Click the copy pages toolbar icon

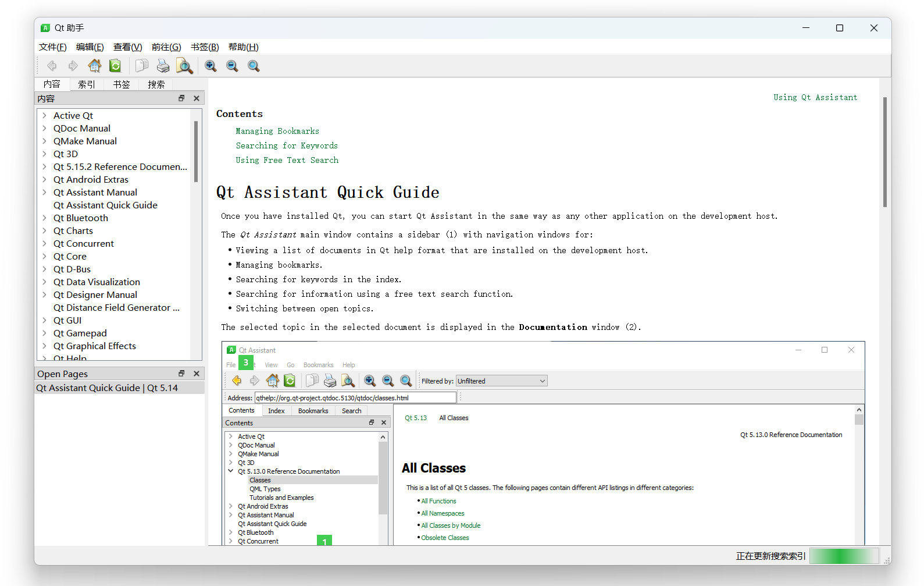[x=142, y=66]
